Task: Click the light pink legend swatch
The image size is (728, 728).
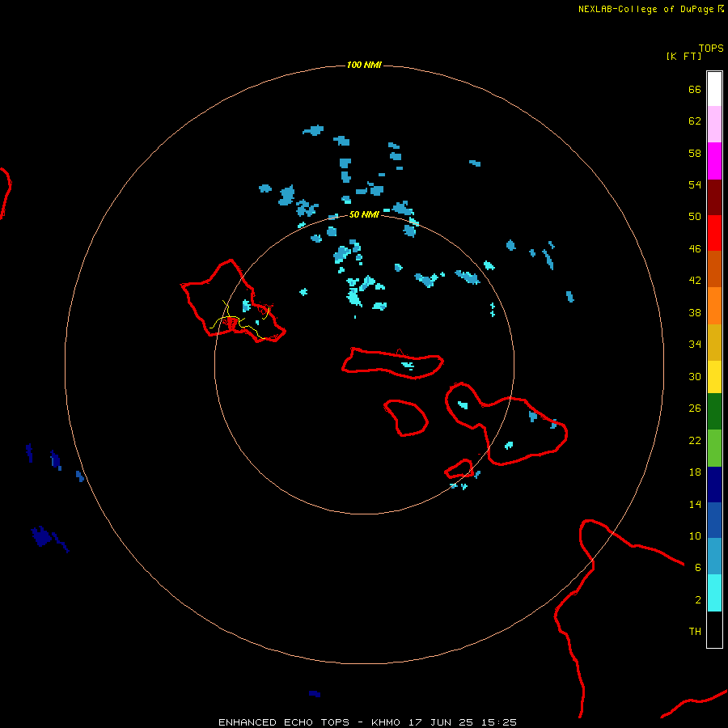Action: [x=714, y=125]
